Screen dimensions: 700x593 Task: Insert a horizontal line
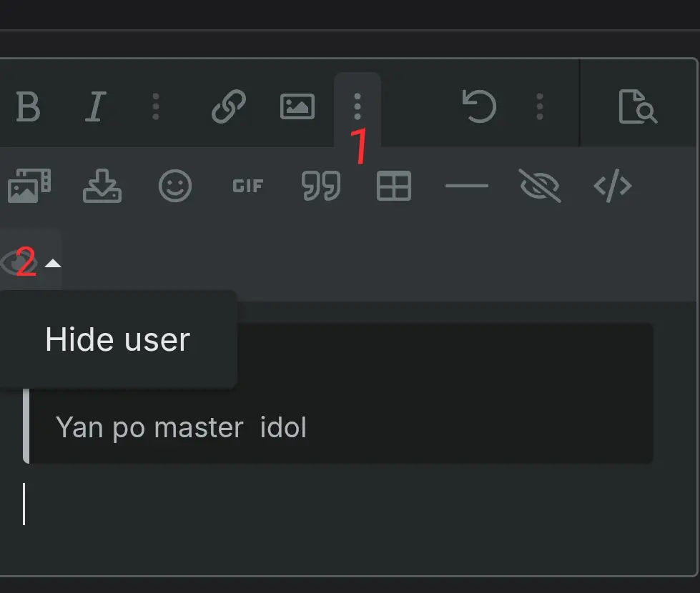(x=466, y=186)
